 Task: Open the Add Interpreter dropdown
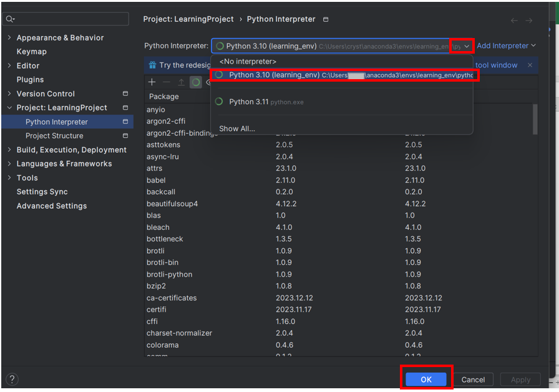506,45
